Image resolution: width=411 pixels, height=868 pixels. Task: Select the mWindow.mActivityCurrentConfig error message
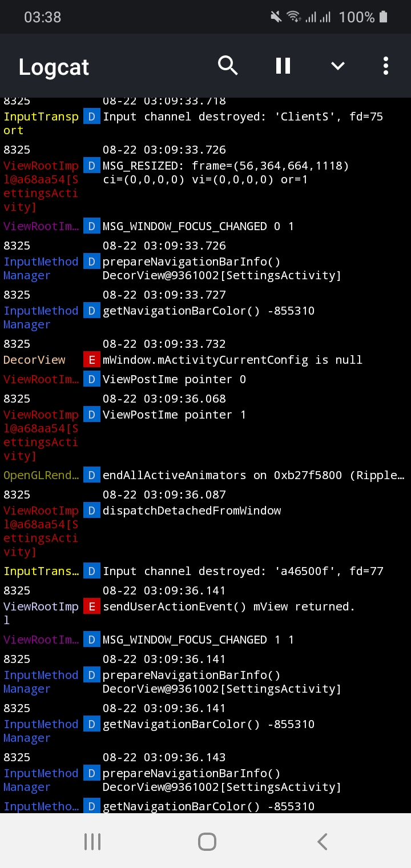pos(231,360)
